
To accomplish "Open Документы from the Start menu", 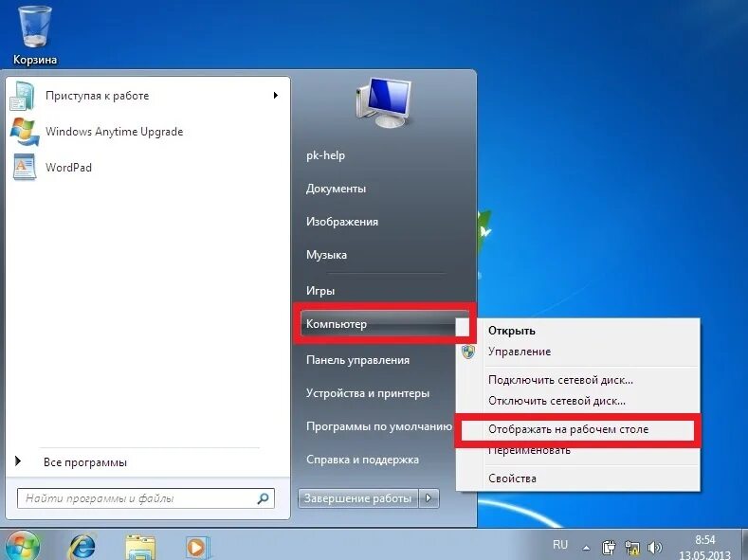I will [x=336, y=189].
